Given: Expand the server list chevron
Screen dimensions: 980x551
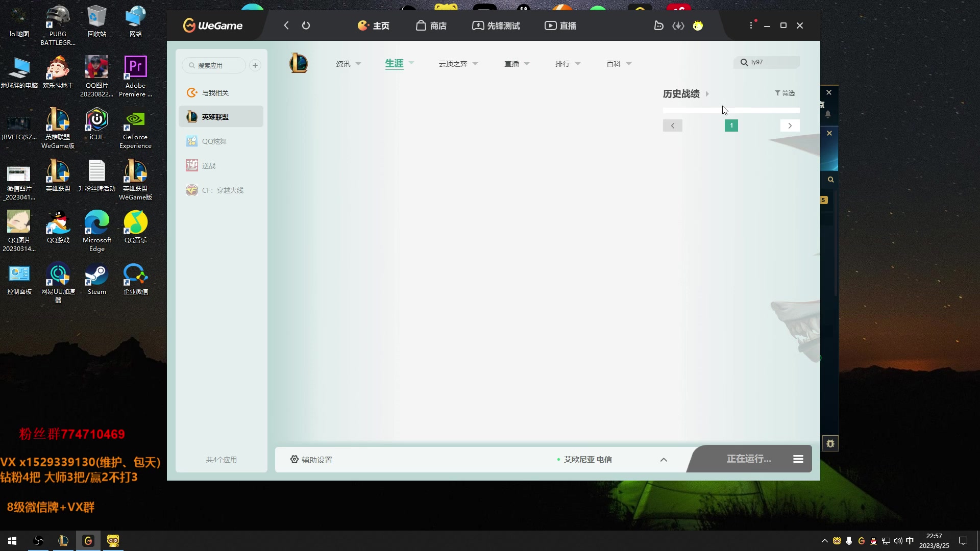Looking at the screenshot, I should [x=664, y=460].
